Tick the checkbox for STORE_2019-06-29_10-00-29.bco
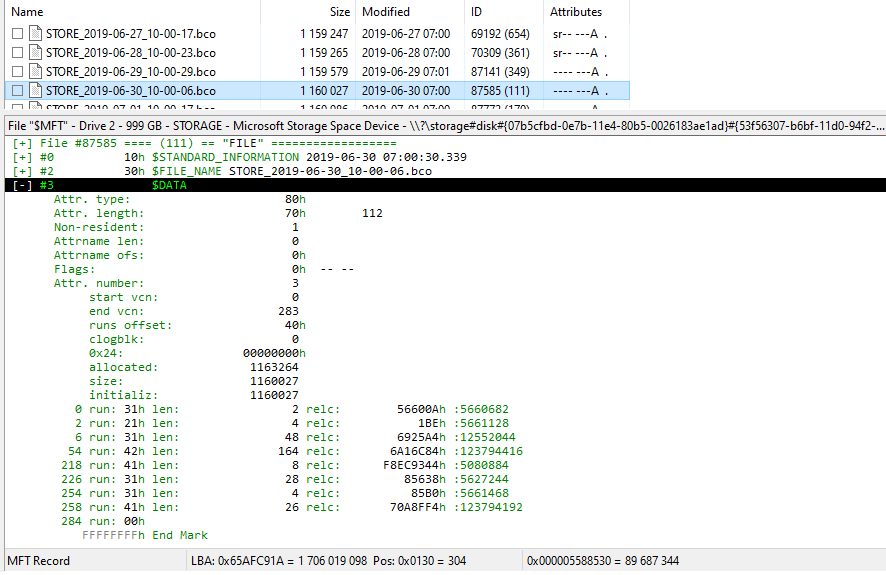The height and width of the screenshot is (575, 886). [18, 72]
